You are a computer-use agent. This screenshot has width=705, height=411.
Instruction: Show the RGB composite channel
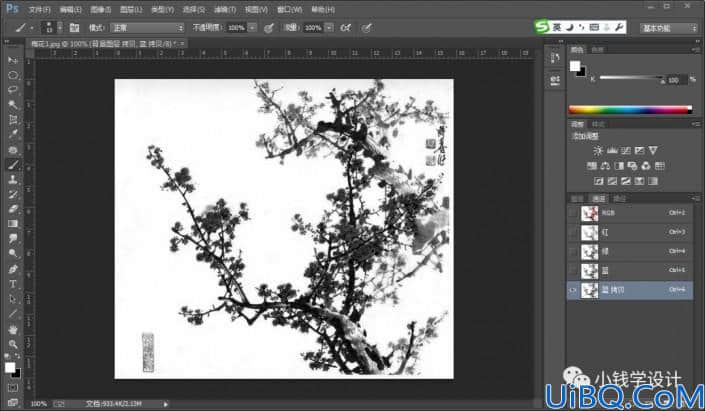573,213
